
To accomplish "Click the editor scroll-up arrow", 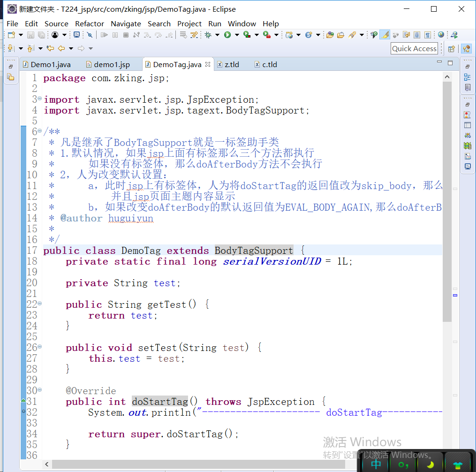I will pos(447,77).
